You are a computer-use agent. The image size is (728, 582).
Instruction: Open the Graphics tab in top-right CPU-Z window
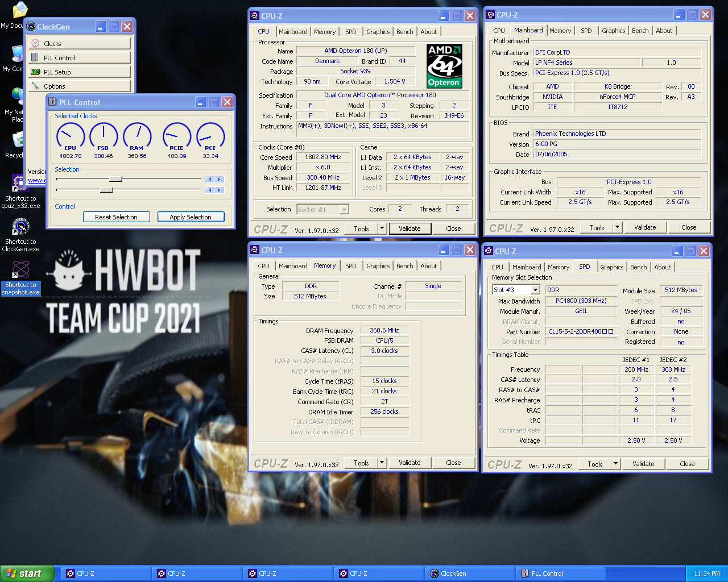tap(614, 31)
